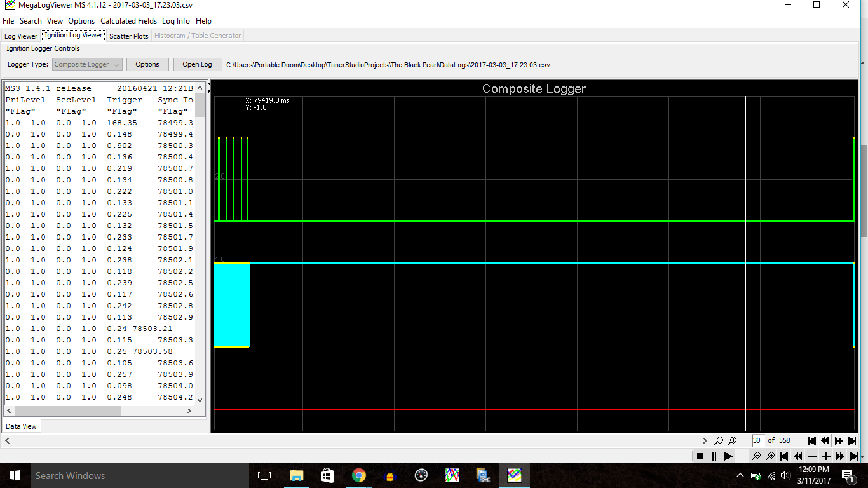Open the Calculated Fields menu

pos(128,21)
